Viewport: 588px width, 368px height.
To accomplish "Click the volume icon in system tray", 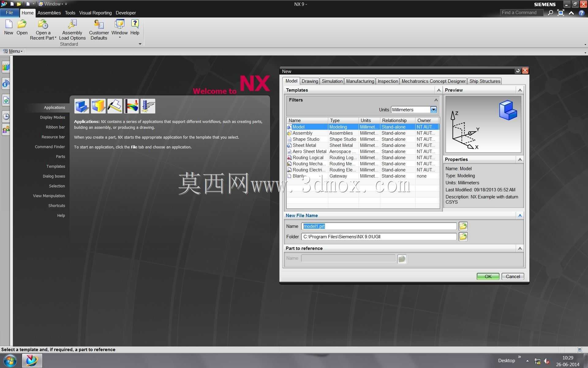I will [x=547, y=361].
